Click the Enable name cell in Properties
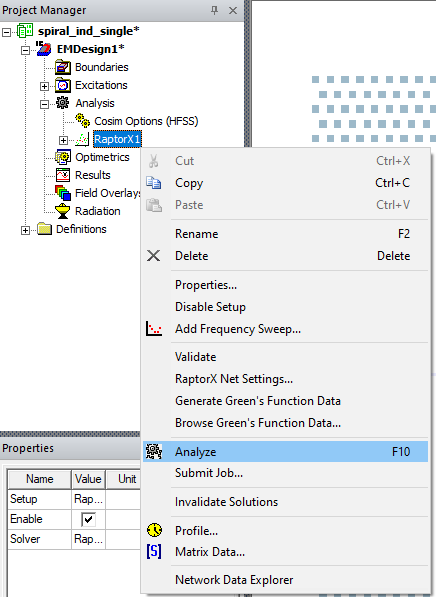Screen dimensions: 436x597 [40, 519]
